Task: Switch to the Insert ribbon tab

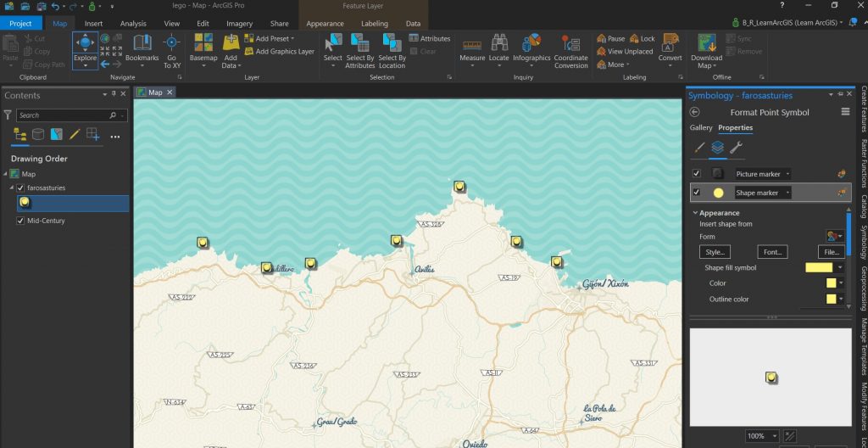Action: click(93, 24)
